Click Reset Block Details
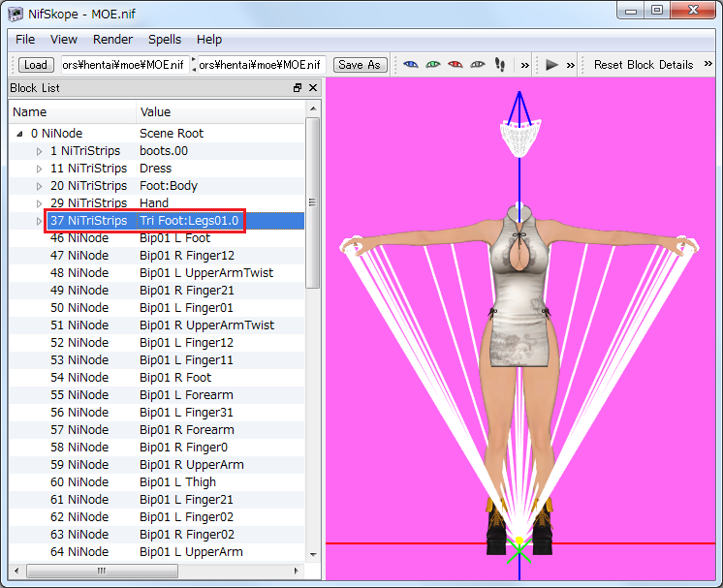 point(644,65)
